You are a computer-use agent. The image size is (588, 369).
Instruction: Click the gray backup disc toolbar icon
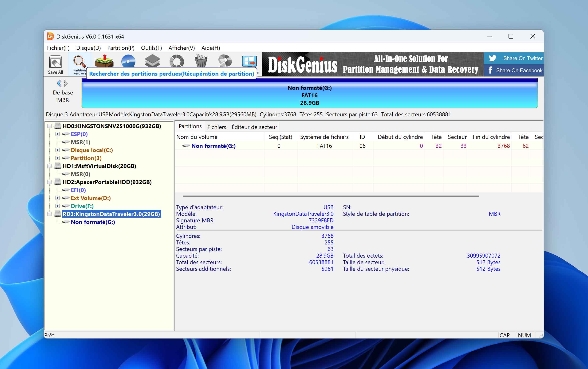coord(225,61)
